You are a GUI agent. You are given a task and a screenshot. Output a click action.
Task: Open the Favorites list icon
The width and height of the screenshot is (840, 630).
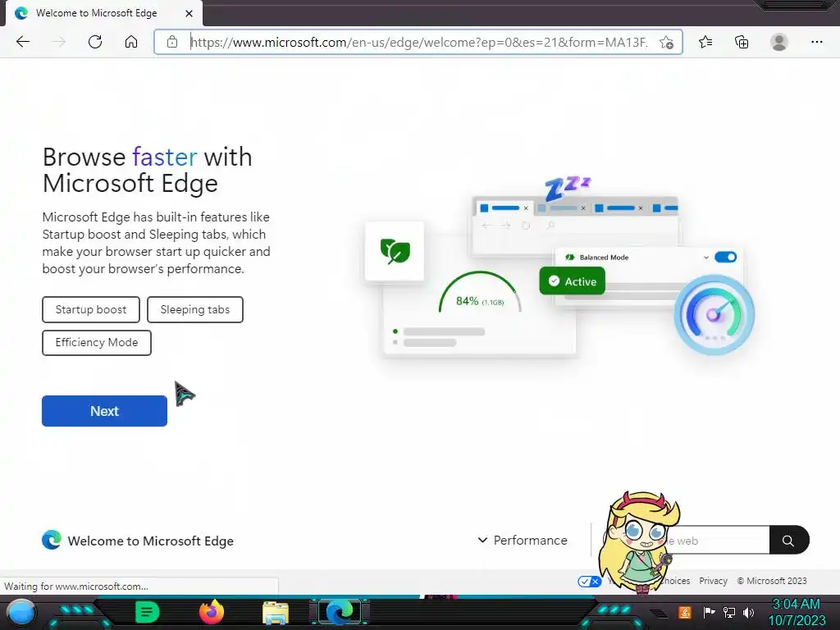coord(705,42)
